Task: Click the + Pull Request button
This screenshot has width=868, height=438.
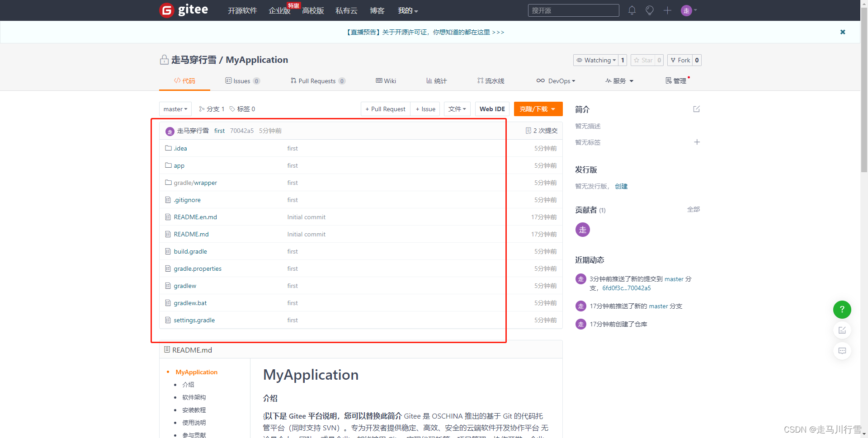Action: click(386, 109)
